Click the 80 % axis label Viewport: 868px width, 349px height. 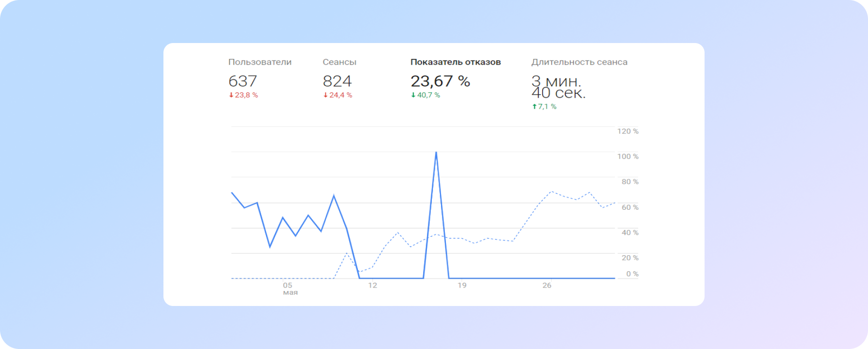[x=630, y=182]
